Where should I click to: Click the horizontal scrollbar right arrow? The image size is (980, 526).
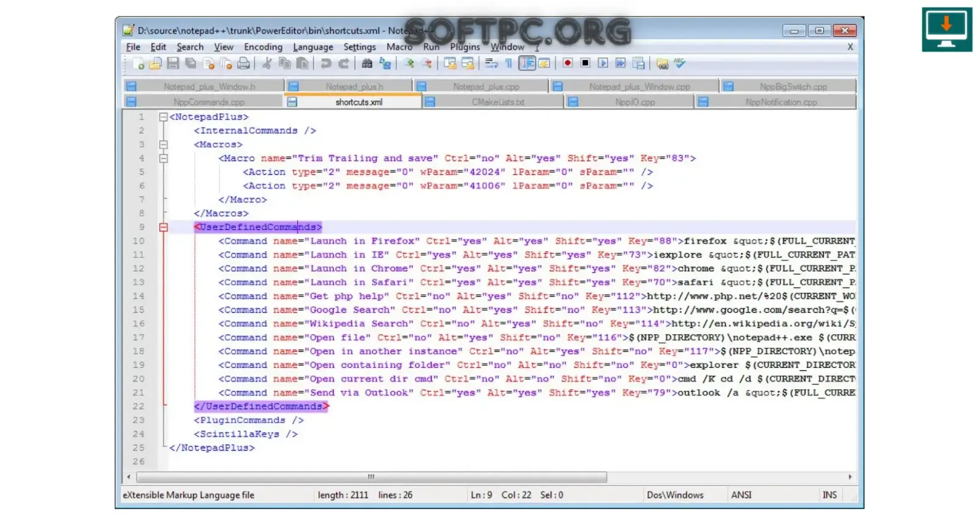850,476
